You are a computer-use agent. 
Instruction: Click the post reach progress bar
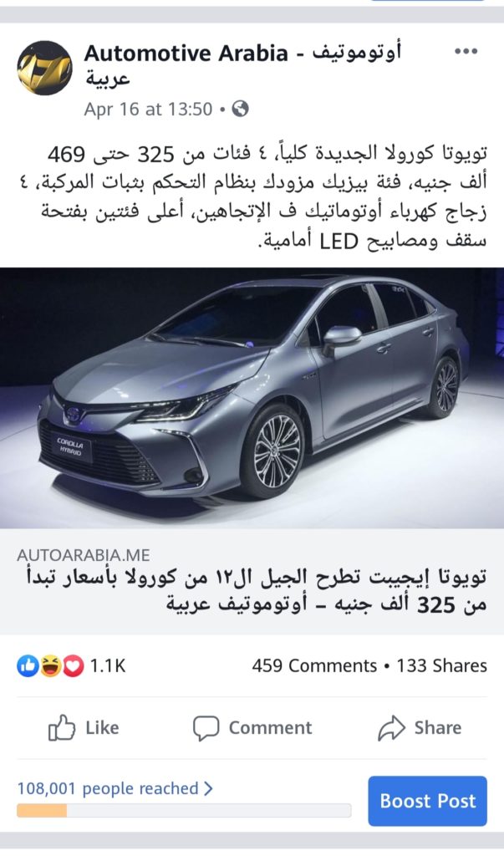pyautogui.click(x=184, y=810)
